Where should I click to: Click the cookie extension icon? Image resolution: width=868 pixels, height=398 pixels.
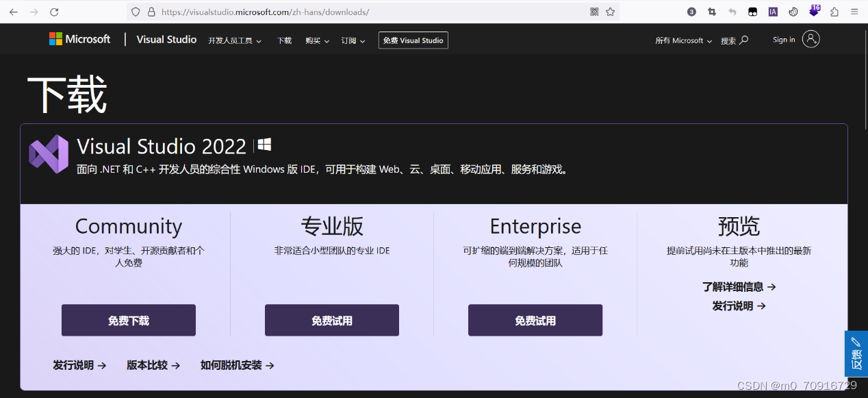click(x=793, y=12)
